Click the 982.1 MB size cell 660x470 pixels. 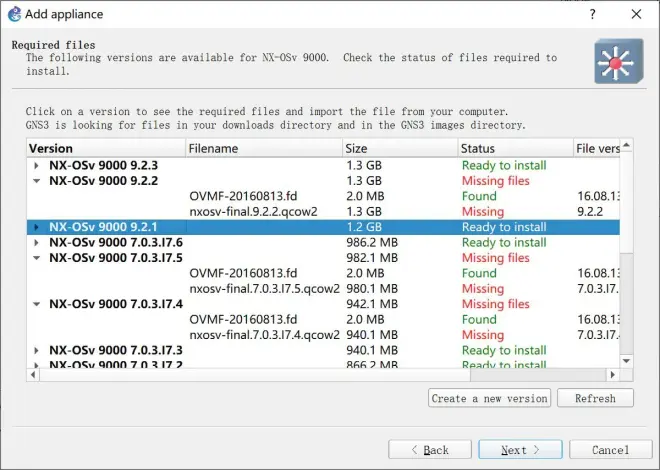click(x=372, y=258)
